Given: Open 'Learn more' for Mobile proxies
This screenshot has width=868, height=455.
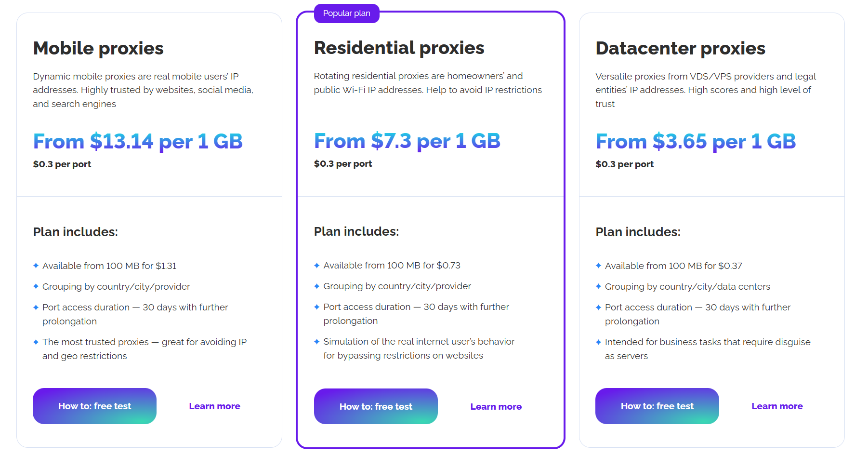Looking at the screenshot, I should click(214, 406).
